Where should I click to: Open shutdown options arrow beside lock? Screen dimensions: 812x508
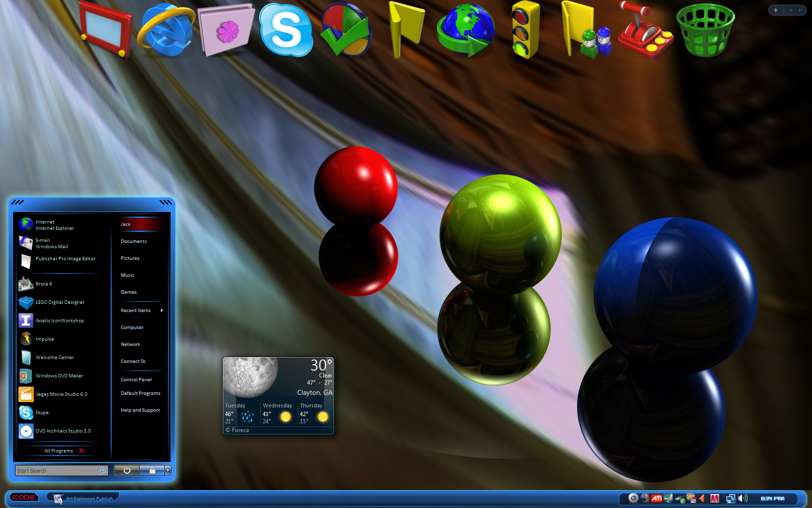tap(168, 470)
